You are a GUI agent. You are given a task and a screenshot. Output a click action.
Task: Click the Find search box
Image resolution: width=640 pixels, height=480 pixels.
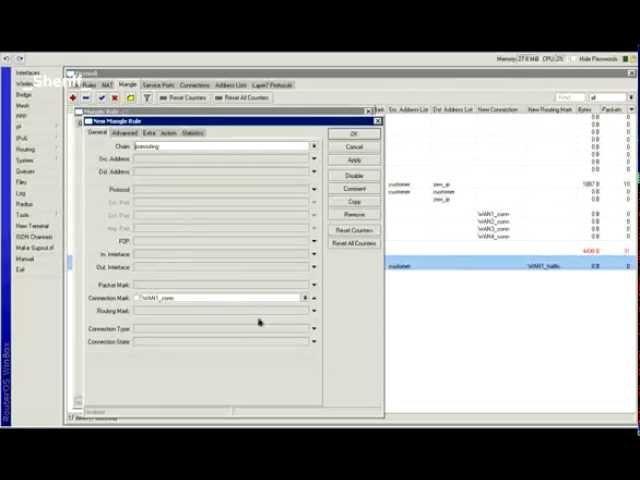[570, 98]
